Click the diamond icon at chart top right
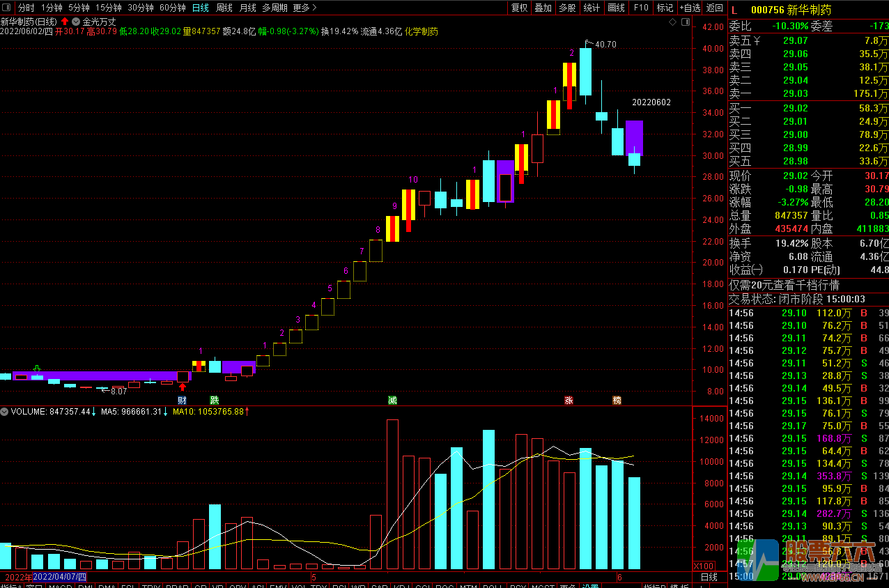The height and width of the screenshot is (588, 889). pos(672,22)
